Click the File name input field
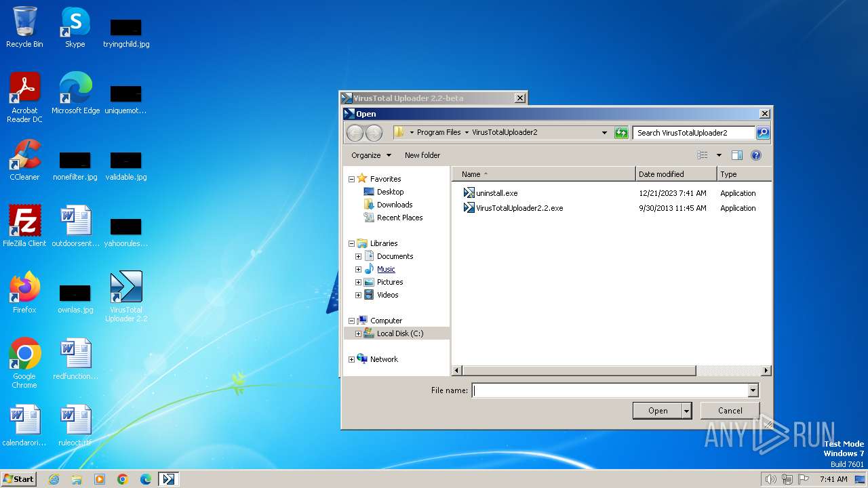The image size is (868, 488). 610,390
